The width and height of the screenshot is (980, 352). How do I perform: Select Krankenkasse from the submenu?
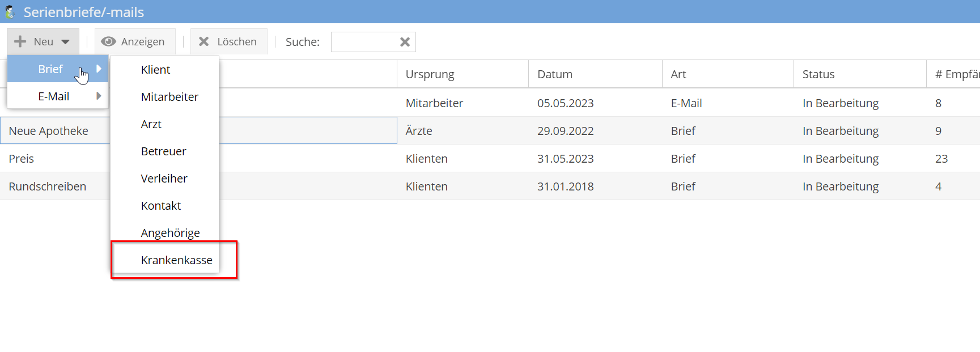click(176, 260)
